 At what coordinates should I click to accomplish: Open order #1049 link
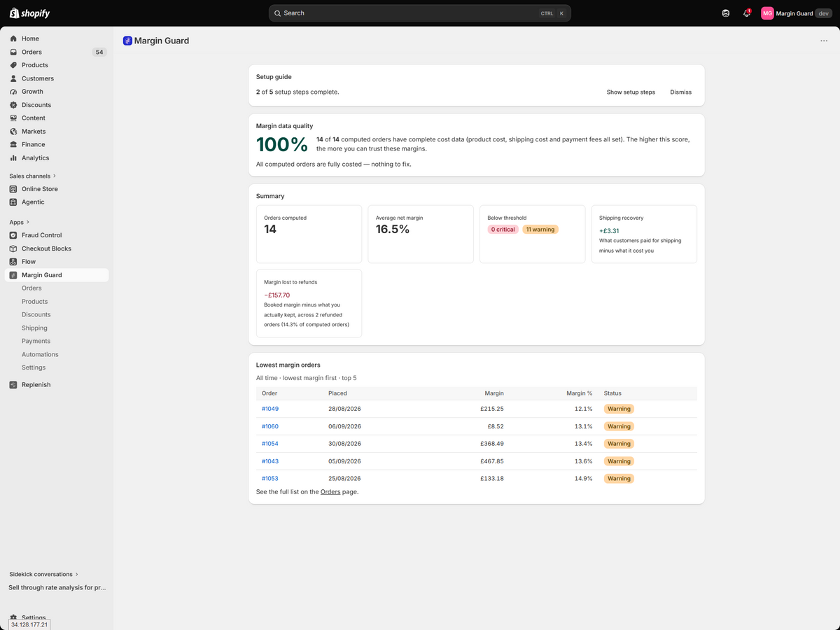[x=269, y=409]
